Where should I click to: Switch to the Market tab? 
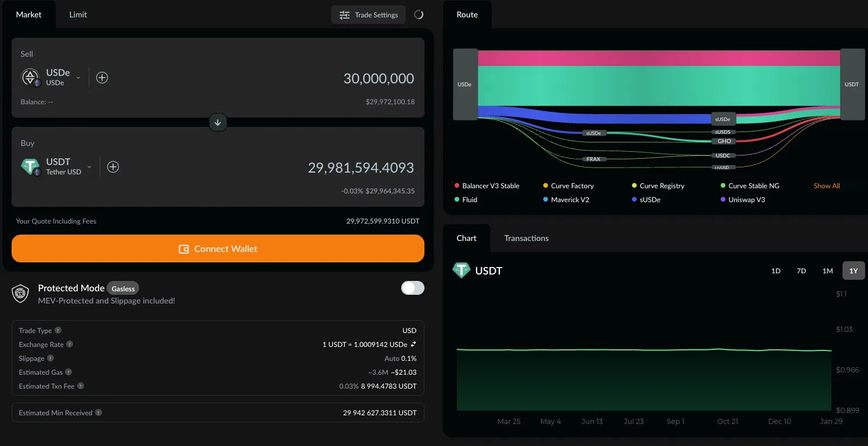(x=29, y=14)
